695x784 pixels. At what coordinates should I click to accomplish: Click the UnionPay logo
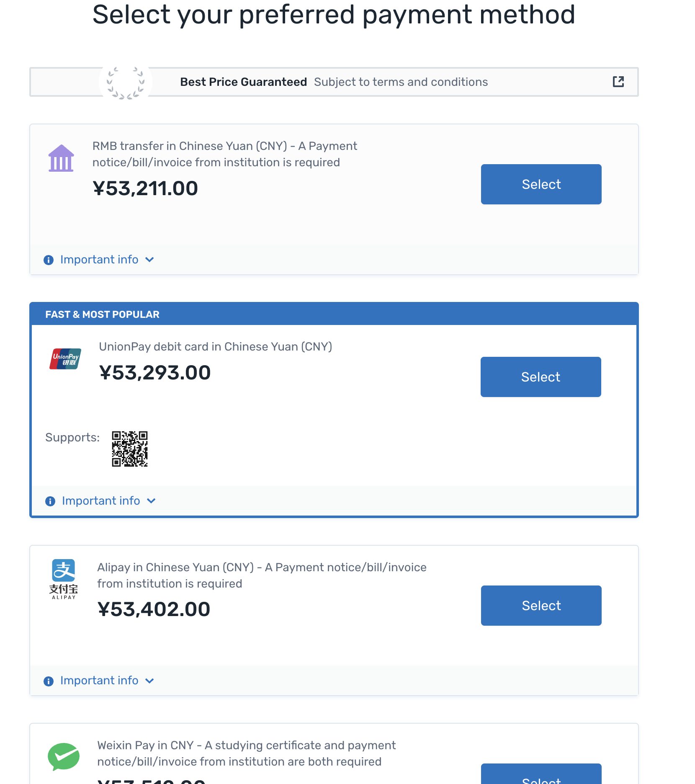tap(65, 358)
